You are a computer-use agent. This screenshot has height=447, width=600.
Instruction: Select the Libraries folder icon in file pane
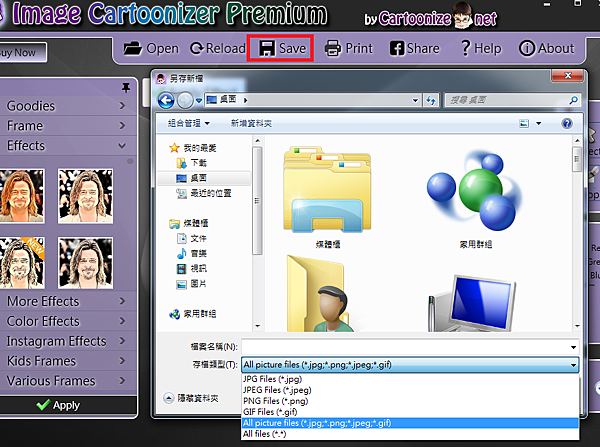coord(327,189)
